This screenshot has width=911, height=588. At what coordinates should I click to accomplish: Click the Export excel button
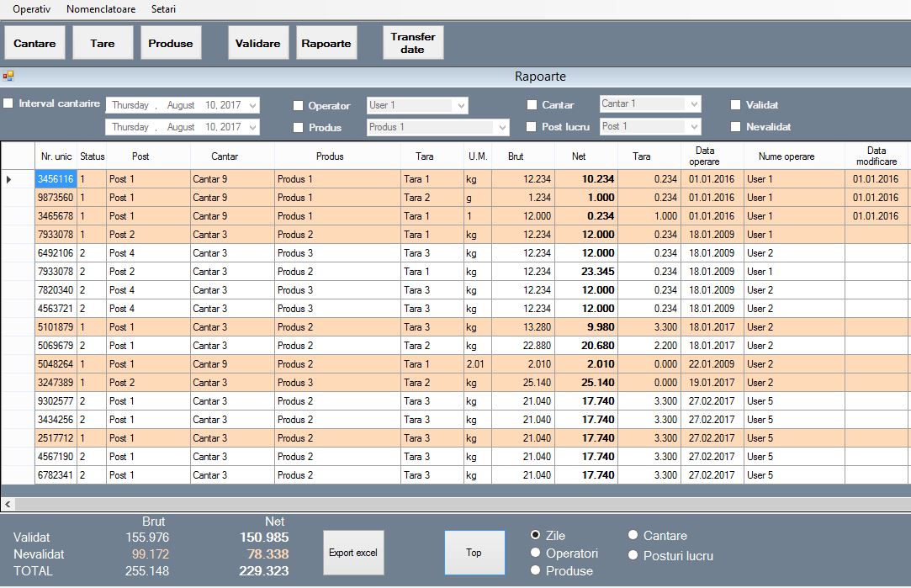point(353,553)
